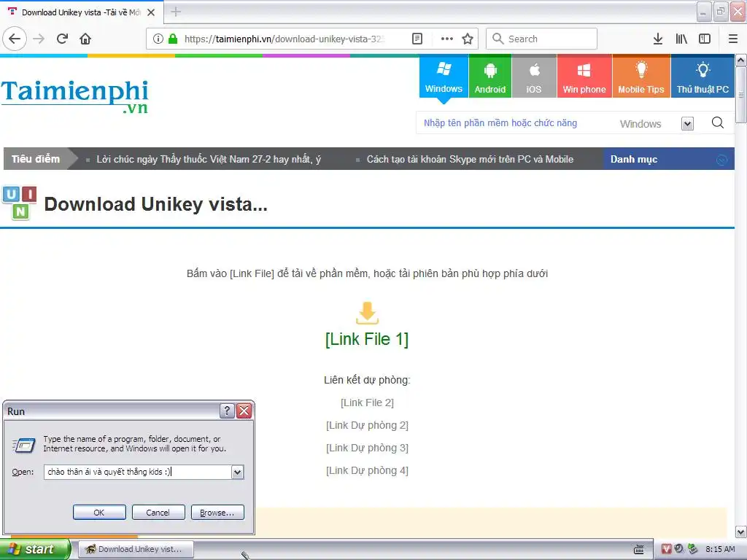Show site information icon in address bar

pyautogui.click(x=158, y=39)
